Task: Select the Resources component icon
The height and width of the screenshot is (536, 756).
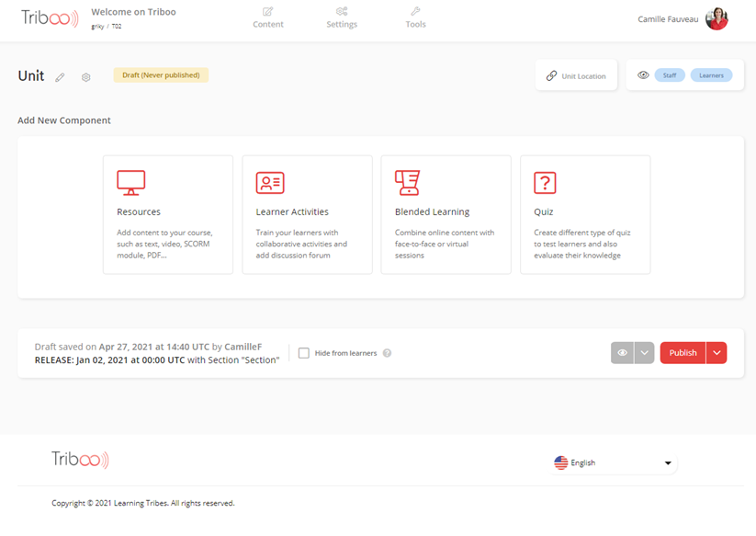Action: coord(131,182)
